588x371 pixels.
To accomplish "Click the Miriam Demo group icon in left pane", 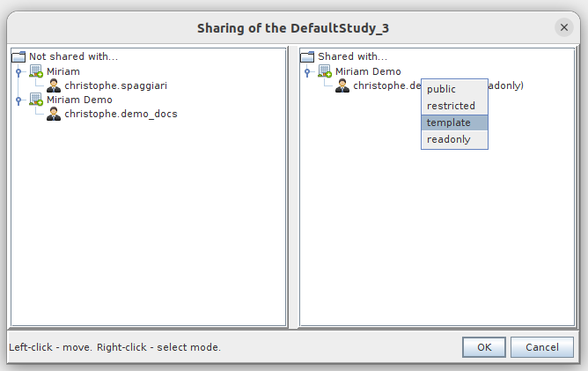I will (36, 100).
